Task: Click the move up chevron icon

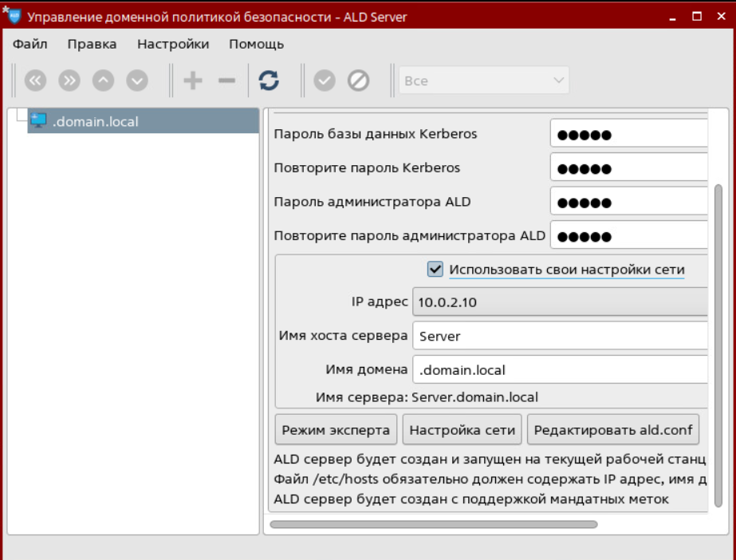Action: (x=104, y=81)
